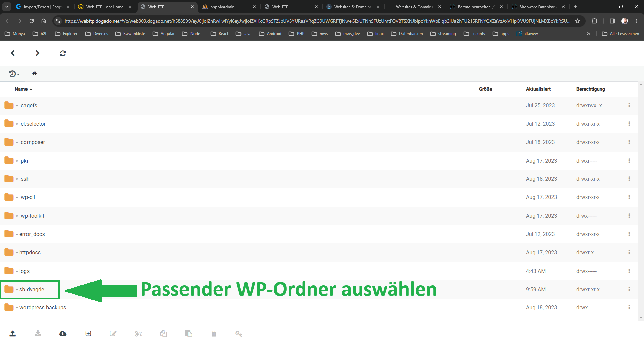This screenshot has width=644, height=346.
Task: Navigate back with the Web-FTP left chevron
Action: 13,53
